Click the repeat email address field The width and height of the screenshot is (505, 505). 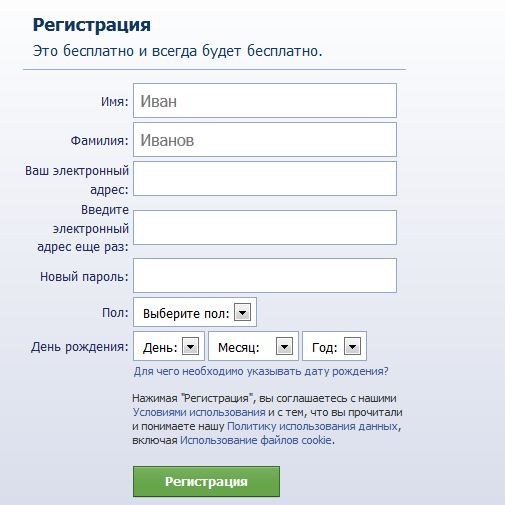[265, 227]
